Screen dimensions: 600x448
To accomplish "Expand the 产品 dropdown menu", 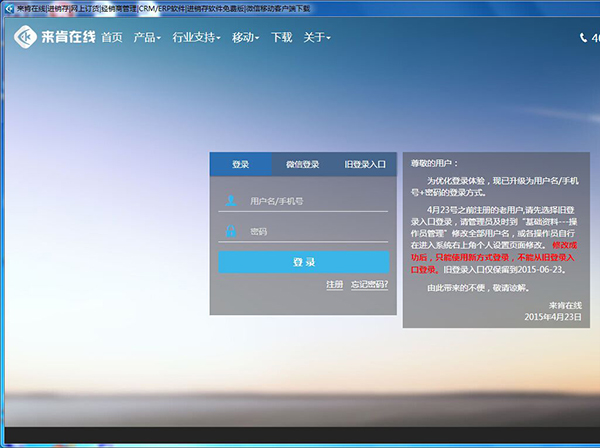I will pyautogui.click(x=147, y=38).
